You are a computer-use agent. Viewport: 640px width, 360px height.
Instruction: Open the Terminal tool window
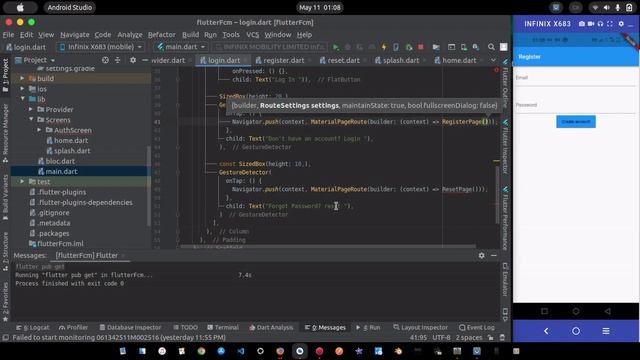[223, 327]
